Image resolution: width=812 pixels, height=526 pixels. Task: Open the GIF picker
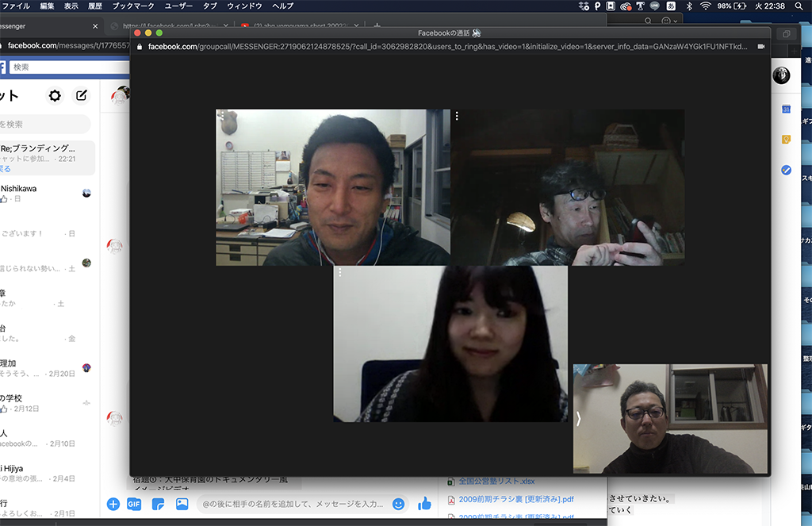point(134,504)
